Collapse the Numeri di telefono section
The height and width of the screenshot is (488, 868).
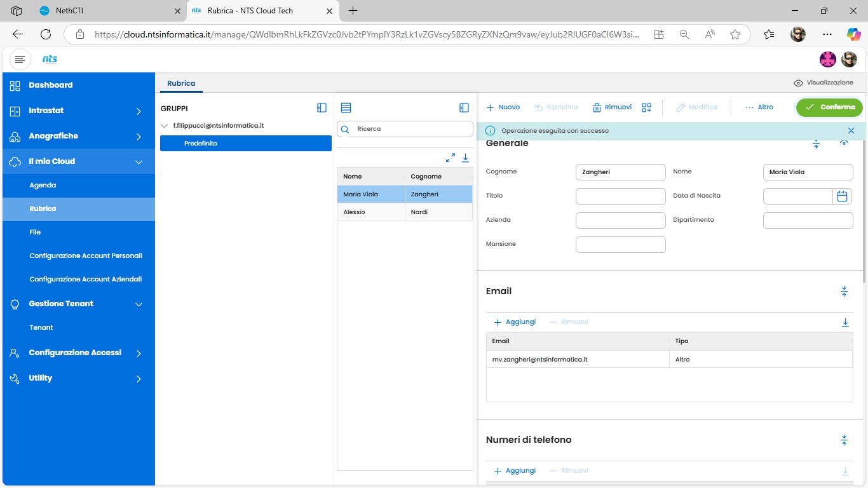[x=844, y=440]
